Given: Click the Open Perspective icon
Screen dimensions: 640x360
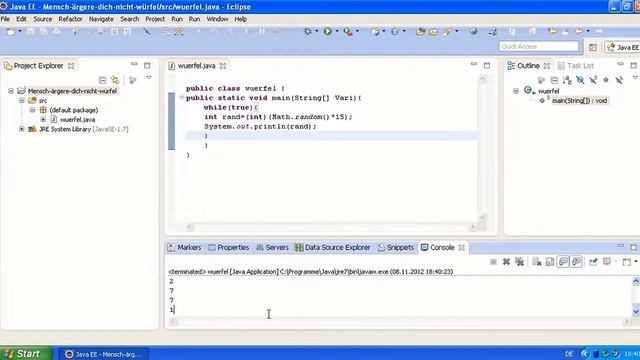Looking at the screenshot, I should click(593, 47).
